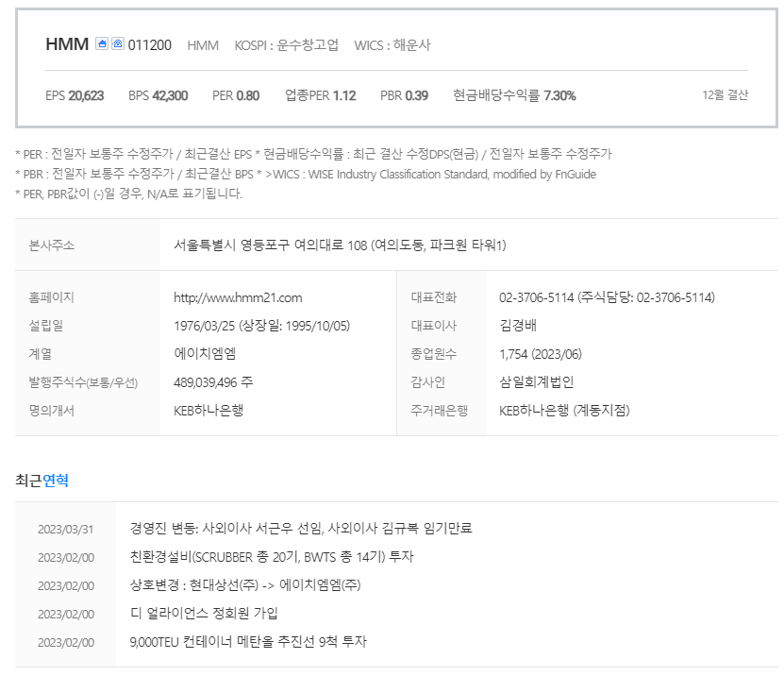Click issued shares 489,039,496 주
Image resolution: width=784 pixels, height=676 pixels.
213,382
